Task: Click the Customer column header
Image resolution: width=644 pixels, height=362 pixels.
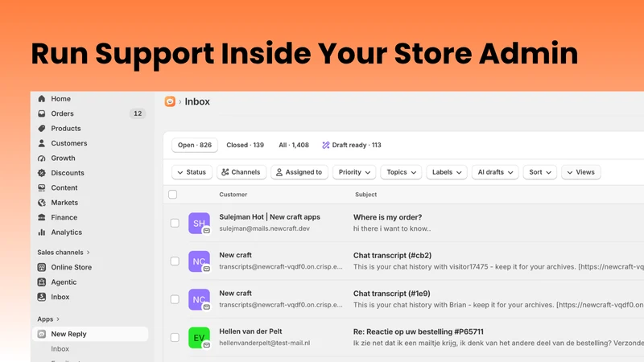Action: click(233, 194)
